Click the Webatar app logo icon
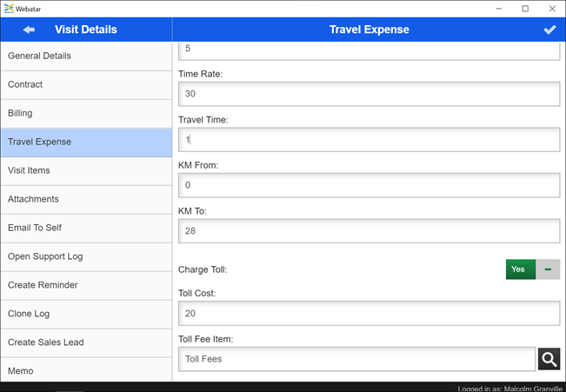566x392 pixels. (9, 9)
